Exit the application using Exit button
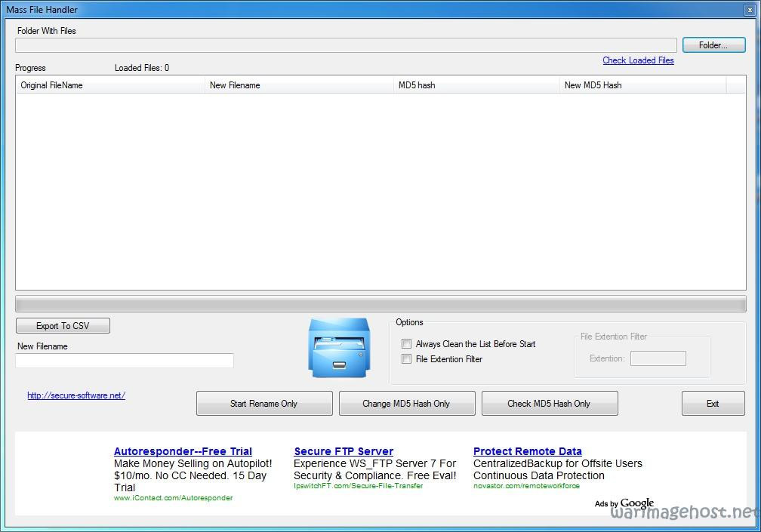This screenshot has height=532, width=761. (x=713, y=404)
